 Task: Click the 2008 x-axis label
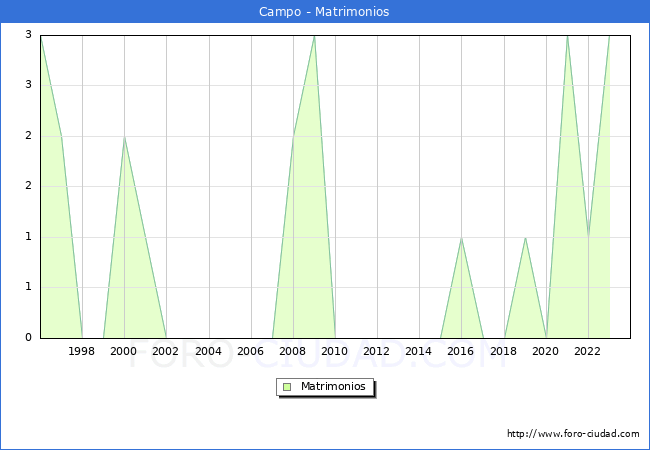293,351
